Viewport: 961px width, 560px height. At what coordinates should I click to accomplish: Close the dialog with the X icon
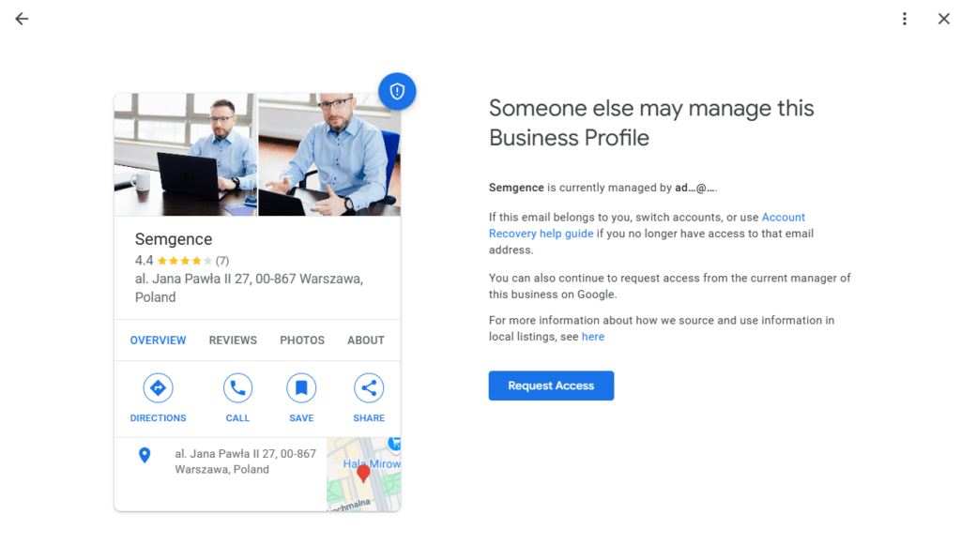944,19
